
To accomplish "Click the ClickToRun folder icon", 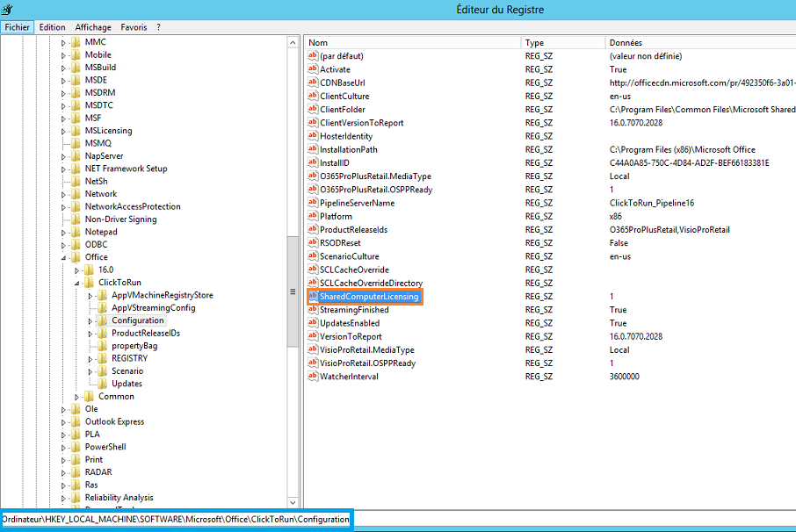I will (x=89, y=283).
